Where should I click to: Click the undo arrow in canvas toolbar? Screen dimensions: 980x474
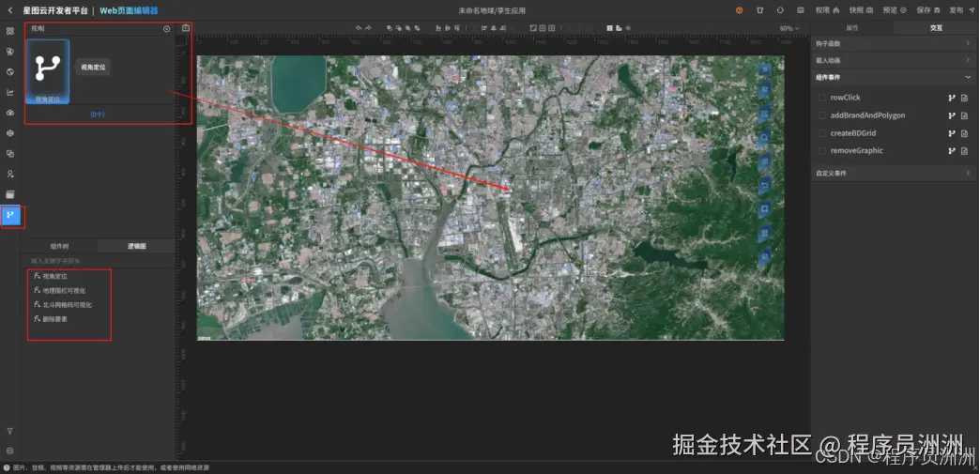(x=359, y=28)
